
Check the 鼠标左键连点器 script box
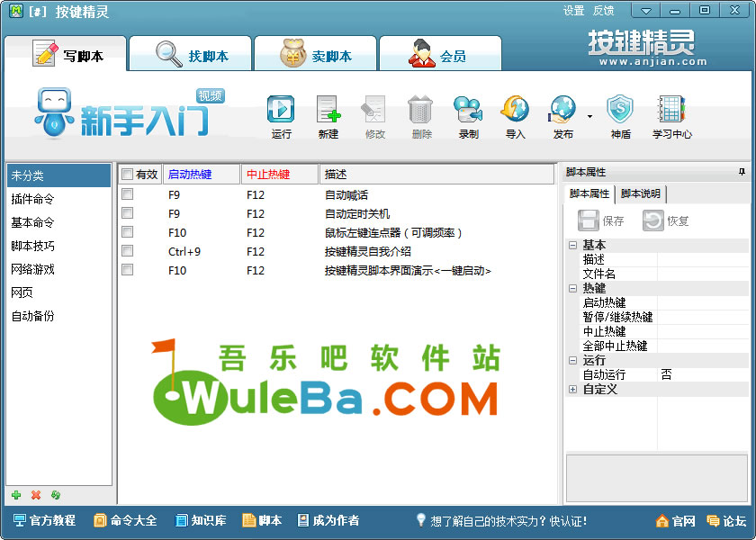(127, 232)
